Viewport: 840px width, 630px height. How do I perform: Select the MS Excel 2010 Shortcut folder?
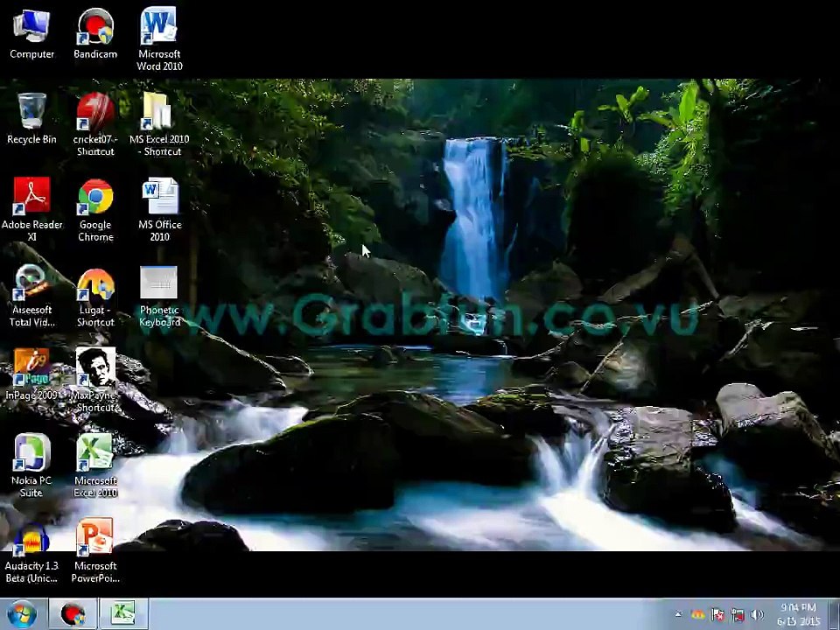pyautogui.click(x=159, y=124)
